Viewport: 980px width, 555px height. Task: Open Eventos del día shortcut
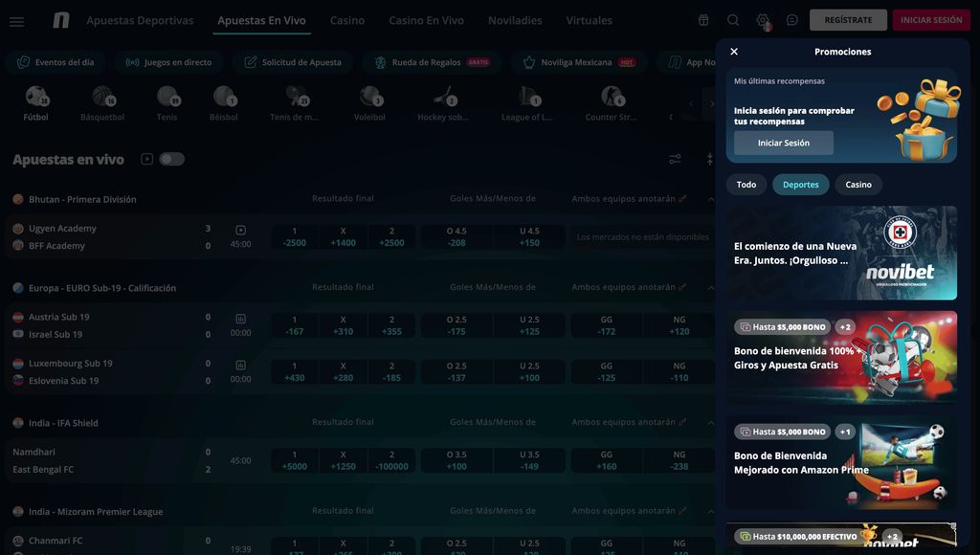pos(56,62)
